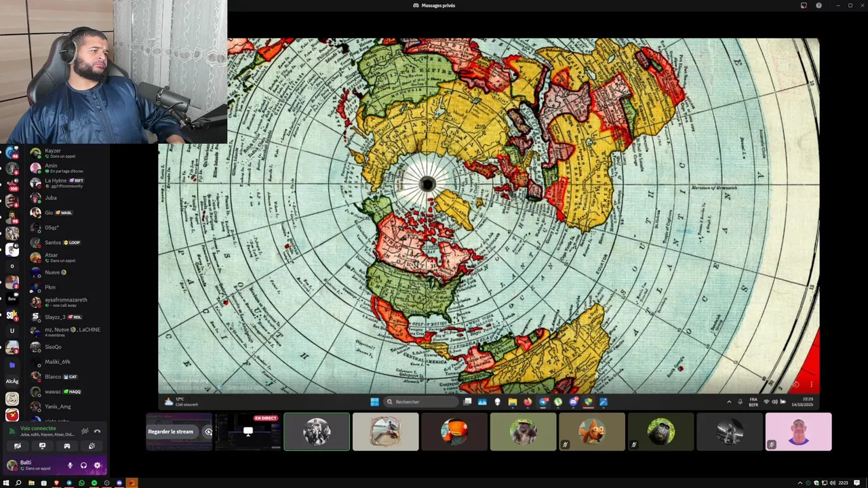
Task: Open Windows Start menu in host taskbar
Action: tap(6, 483)
